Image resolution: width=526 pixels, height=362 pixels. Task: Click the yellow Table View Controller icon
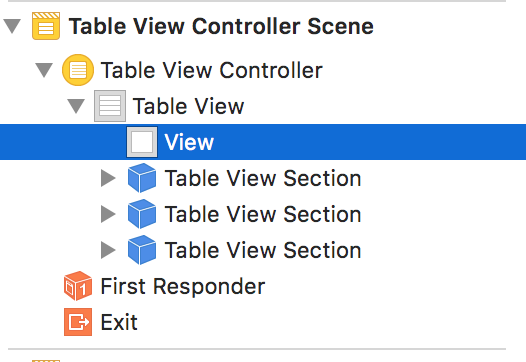point(78,70)
